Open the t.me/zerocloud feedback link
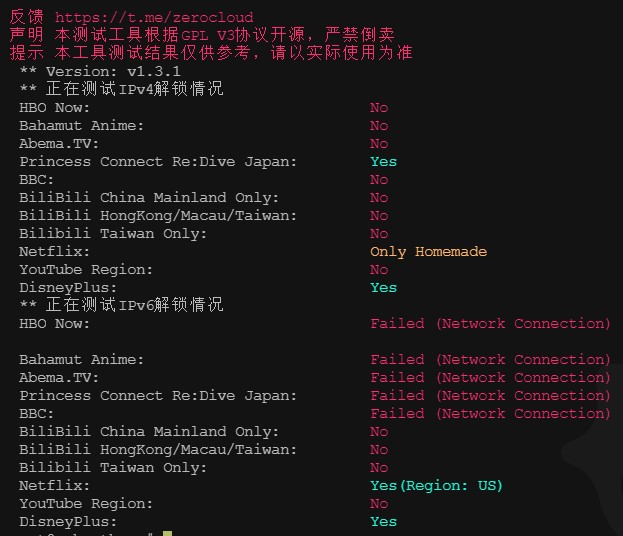Screen dimensions: 623x536 [x=154, y=17]
